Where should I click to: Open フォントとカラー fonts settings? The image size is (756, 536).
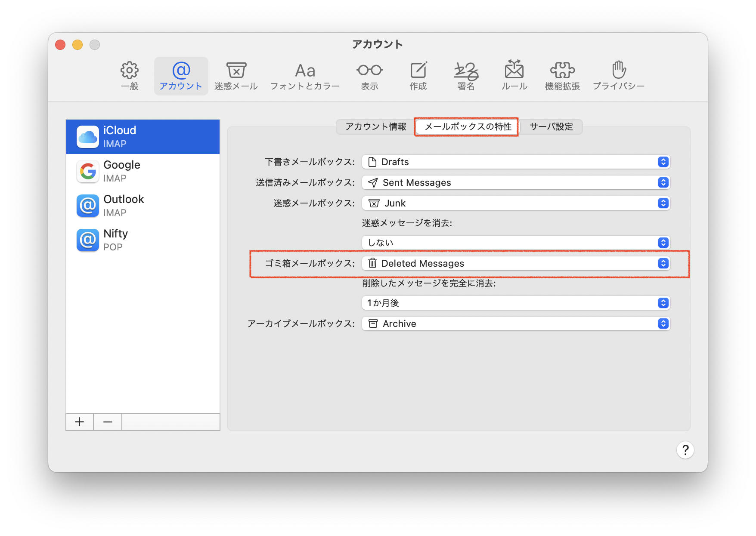pos(305,76)
